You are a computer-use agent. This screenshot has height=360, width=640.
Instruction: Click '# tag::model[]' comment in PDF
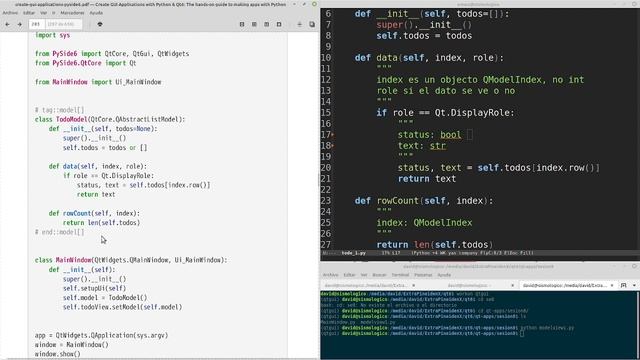click(60, 110)
